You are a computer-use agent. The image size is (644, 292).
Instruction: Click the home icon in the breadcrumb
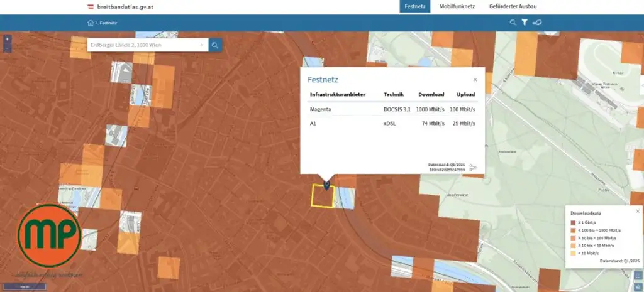(91, 23)
